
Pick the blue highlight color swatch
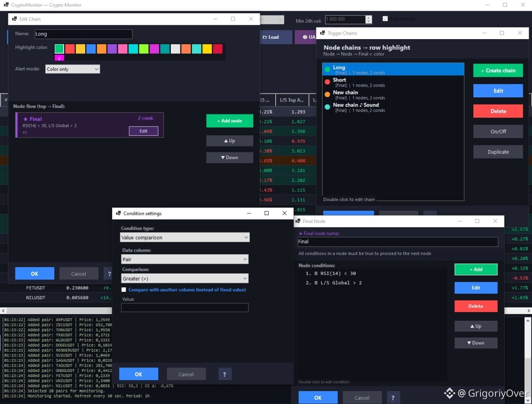pos(91,49)
